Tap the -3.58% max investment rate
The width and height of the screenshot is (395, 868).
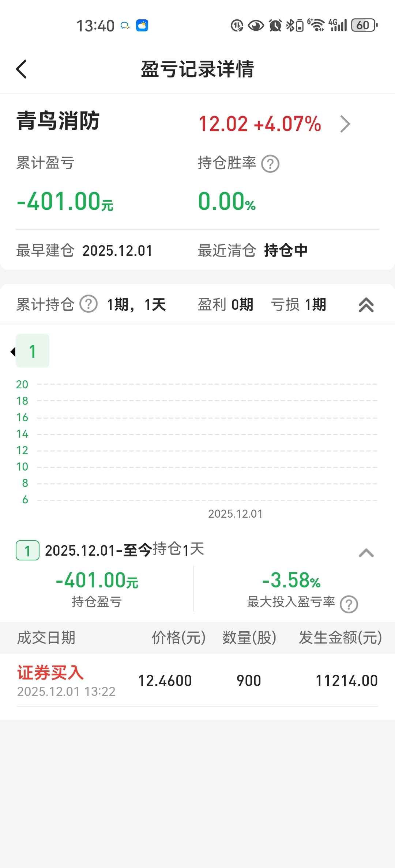tap(291, 580)
